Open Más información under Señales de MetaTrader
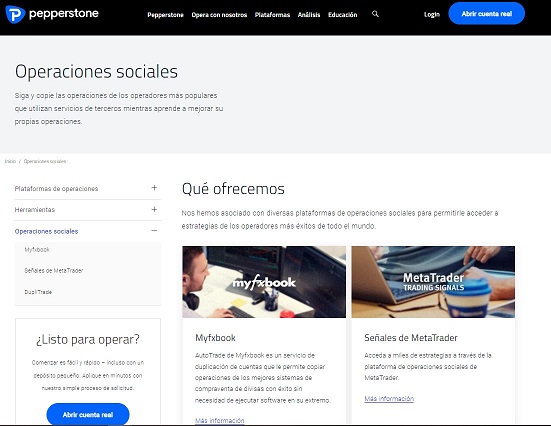 (x=389, y=399)
